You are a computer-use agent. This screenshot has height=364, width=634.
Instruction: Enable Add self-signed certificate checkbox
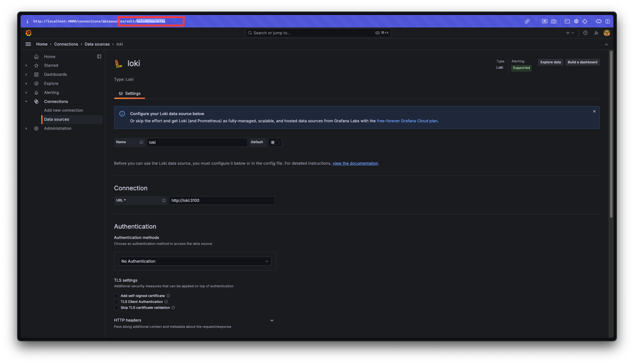tap(116, 296)
